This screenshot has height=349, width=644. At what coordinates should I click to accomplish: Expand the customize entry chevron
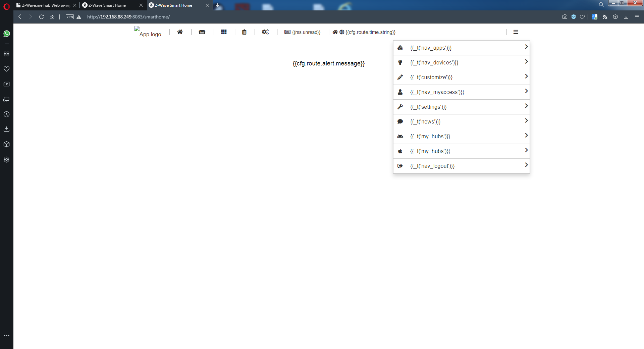pos(526,77)
